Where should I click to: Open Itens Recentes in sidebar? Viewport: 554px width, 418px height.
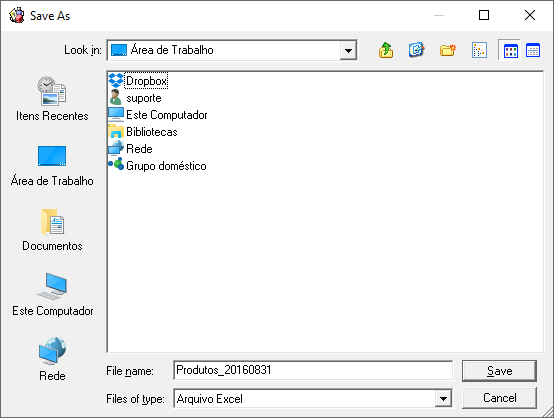pyautogui.click(x=52, y=99)
